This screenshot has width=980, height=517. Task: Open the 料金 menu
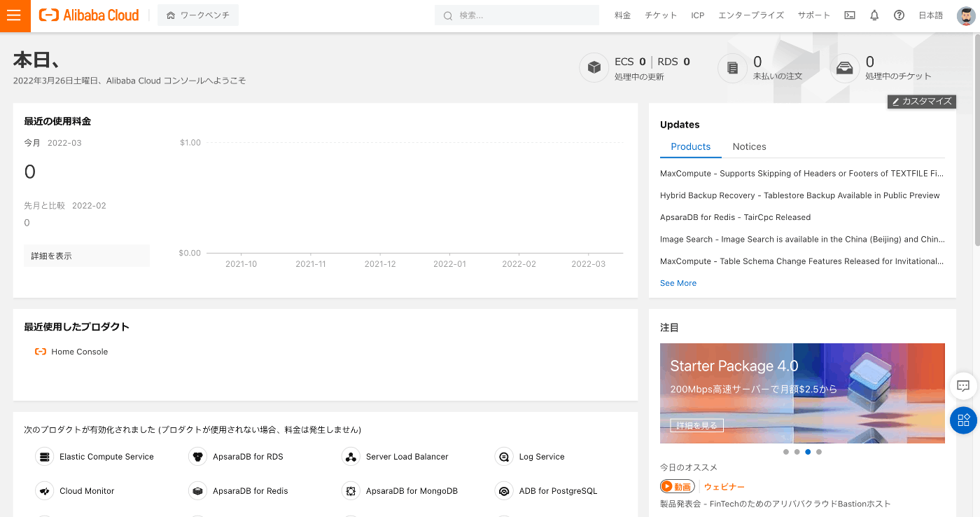coord(623,15)
